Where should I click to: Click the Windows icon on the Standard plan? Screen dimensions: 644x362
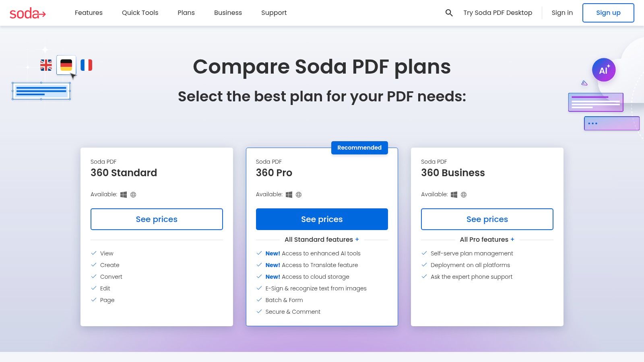pos(124,194)
